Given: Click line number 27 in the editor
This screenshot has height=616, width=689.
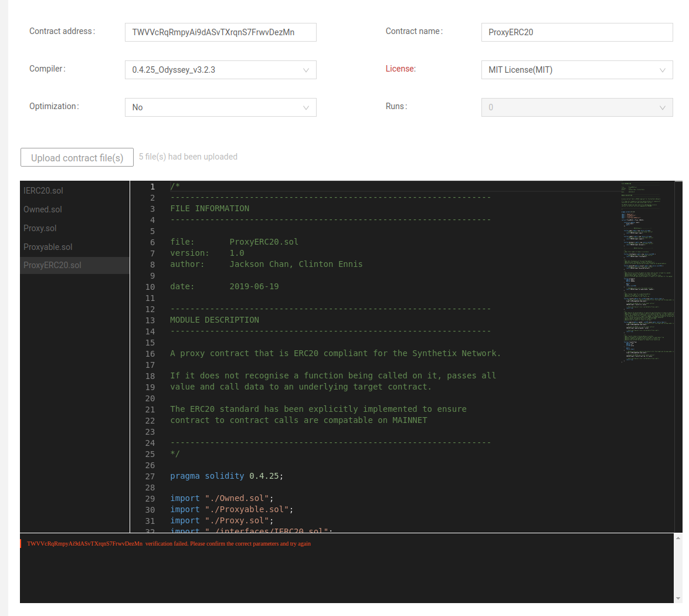Looking at the screenshot, I should [150, 476].
